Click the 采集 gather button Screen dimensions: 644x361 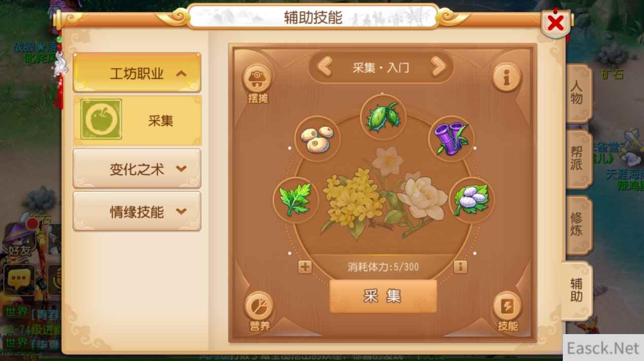(x=383, y=296)
